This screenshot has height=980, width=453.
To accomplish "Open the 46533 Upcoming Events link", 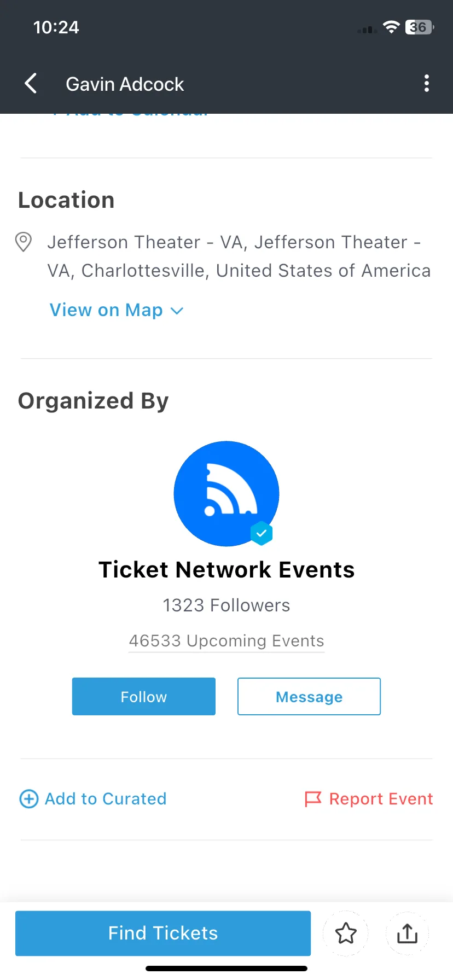I will pyautogui.click(x=226, y=641).
